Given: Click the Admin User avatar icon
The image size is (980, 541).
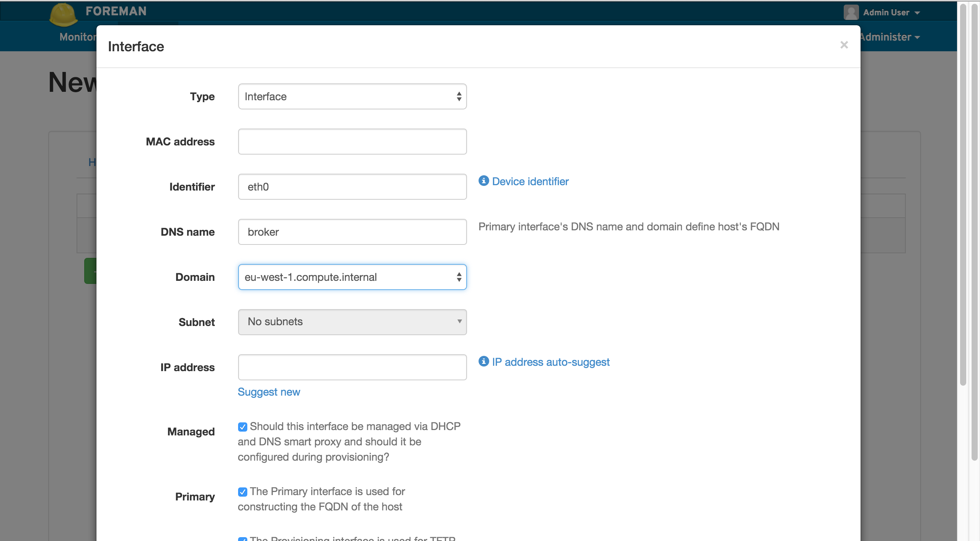Looking at the screenshot, I should tap(851, 12).
